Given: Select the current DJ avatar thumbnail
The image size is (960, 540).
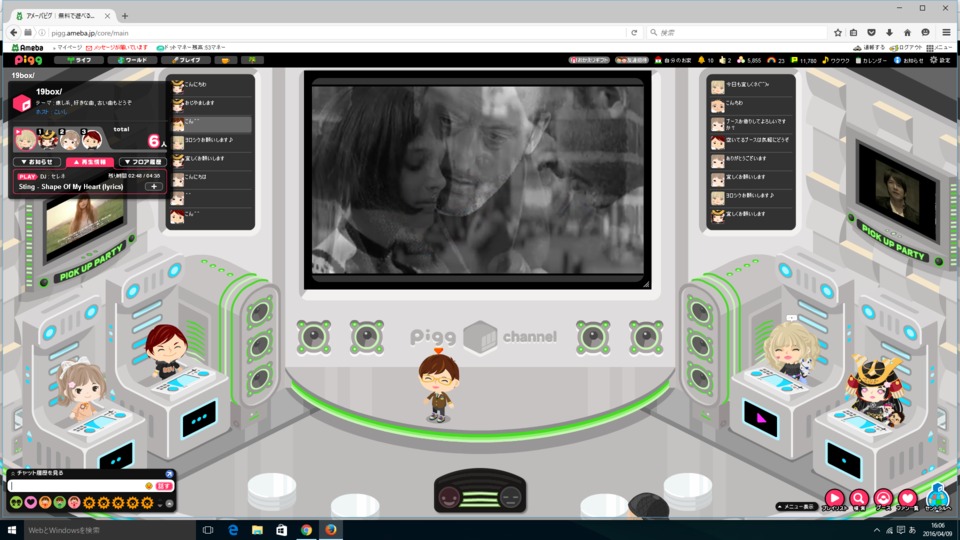Looking at the screenshot, I should 26,140.
